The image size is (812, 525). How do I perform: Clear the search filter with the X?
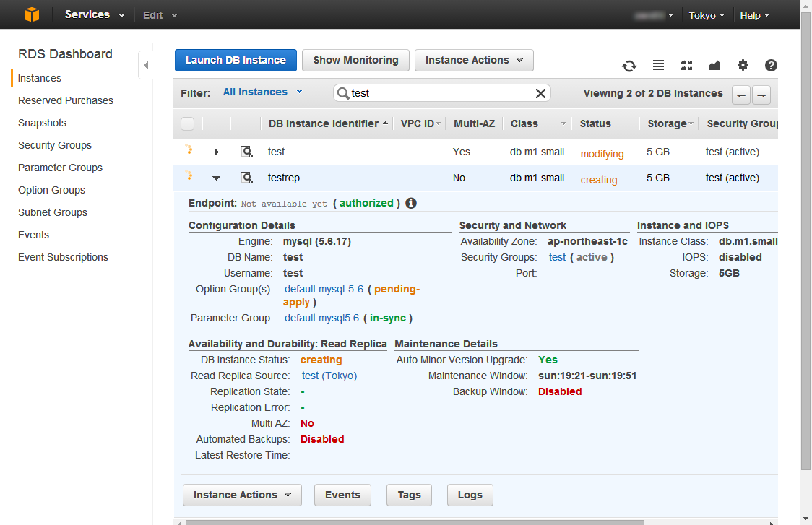click(540, 93)
